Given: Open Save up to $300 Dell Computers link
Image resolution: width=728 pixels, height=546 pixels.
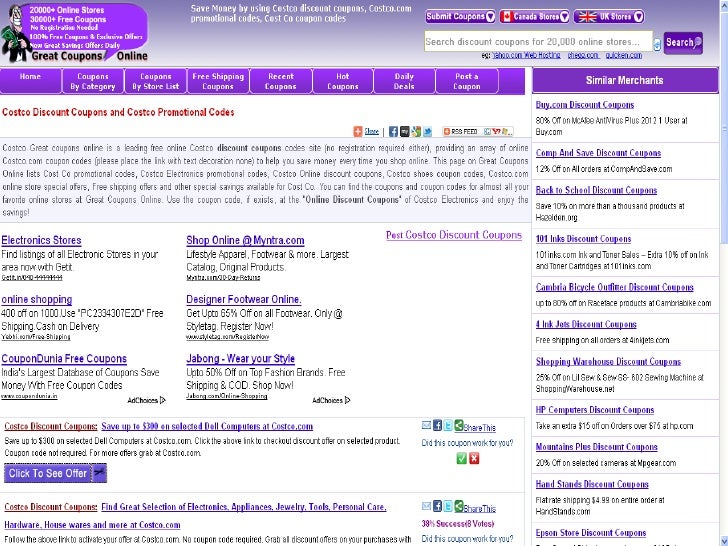Looking at the screenshot, I should (x=207, y=426).
